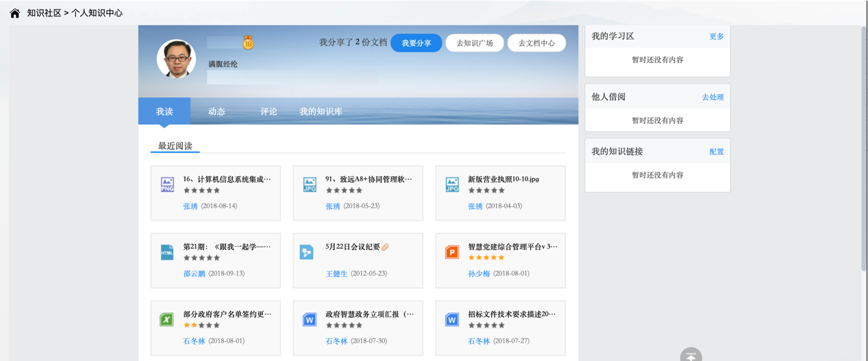This screenshot has width=868, height=361.
Task: Open 去文档中心 button
Action: point(536,43)
